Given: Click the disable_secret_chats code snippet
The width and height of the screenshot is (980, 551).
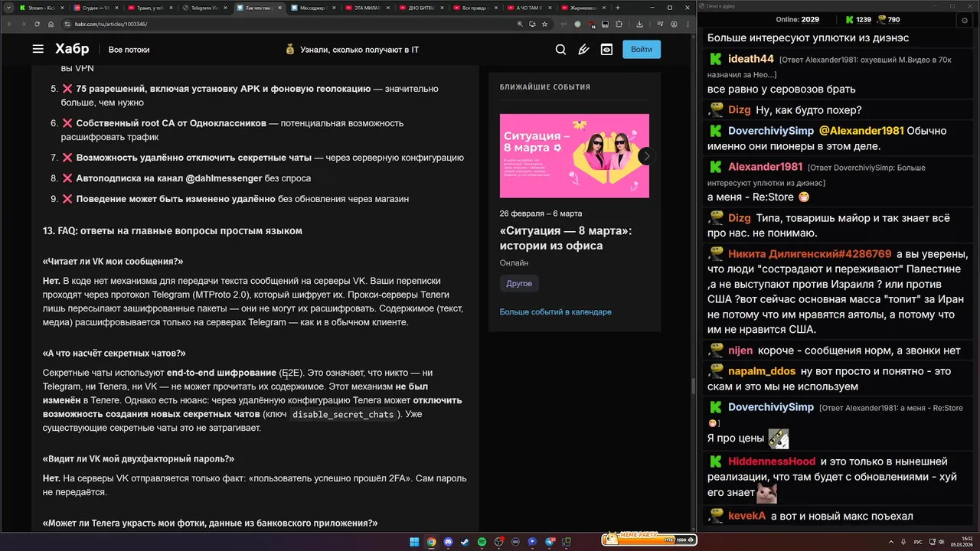Looking at the screenshot, I should [343, 415].
